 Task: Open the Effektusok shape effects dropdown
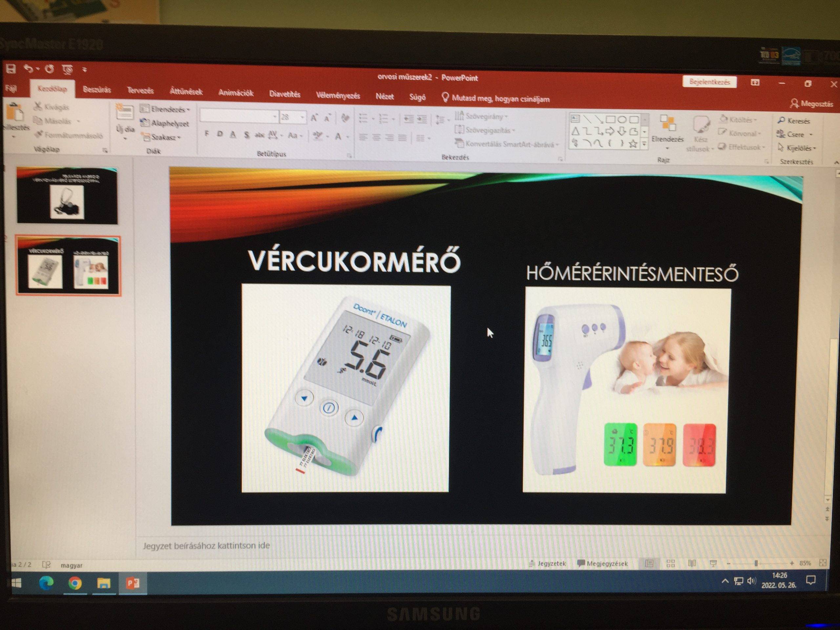(x=741, y=147)
